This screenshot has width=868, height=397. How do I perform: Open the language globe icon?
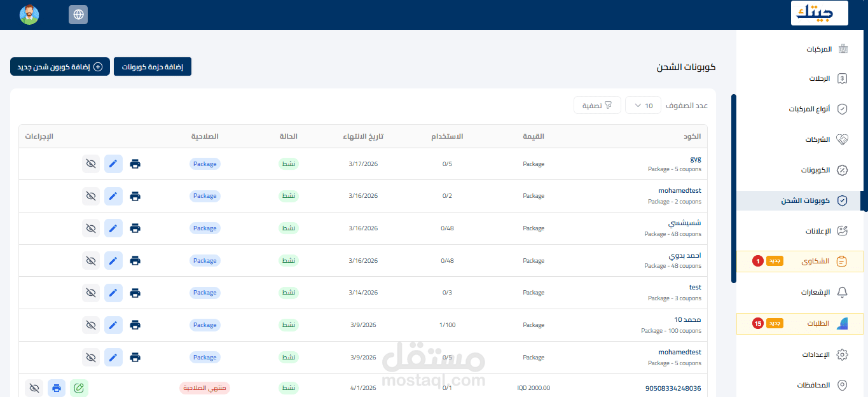click(x=78, y=15)
